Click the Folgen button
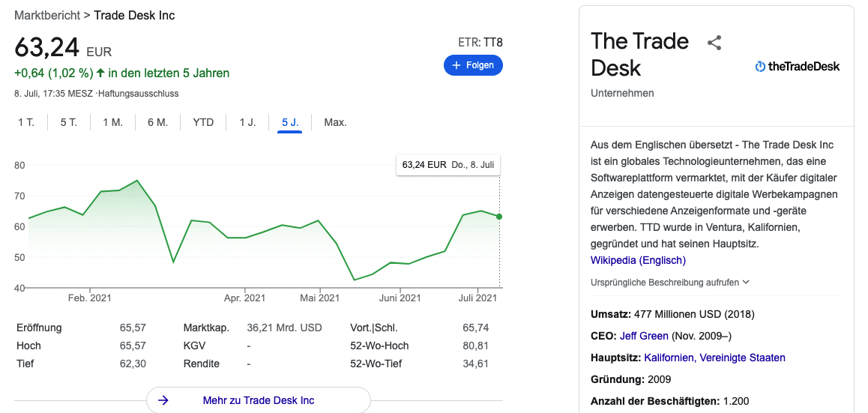This screenshot has width=868, height=413. [473, 65]
